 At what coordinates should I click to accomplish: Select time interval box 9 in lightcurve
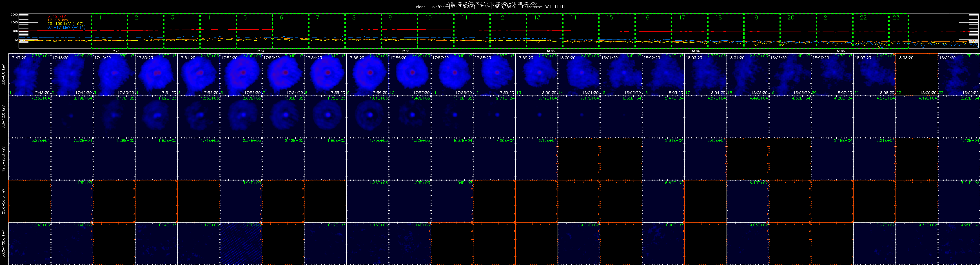click(399, 31)
